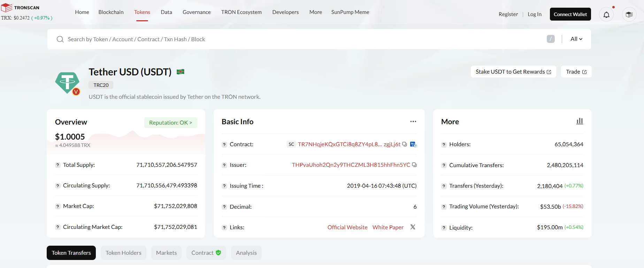Click help icon next to Liquidity
Screen dimensions: 644x268
tap(444, 228)
